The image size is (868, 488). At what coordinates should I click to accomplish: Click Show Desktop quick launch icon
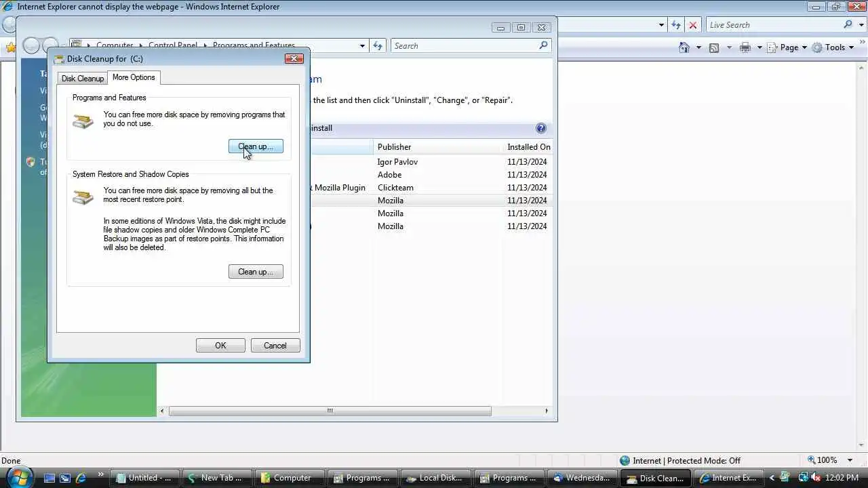pos(49,478)
